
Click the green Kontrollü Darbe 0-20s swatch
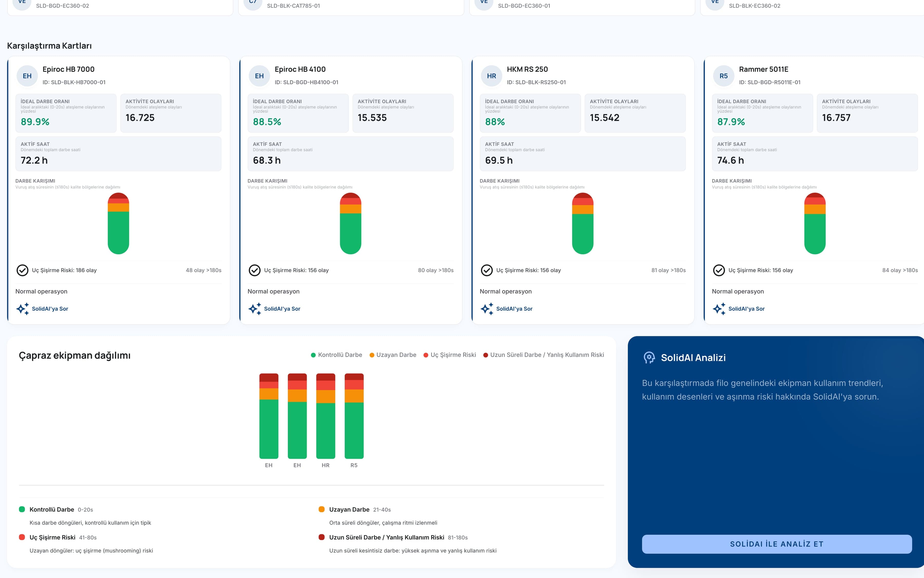pyautogui.click(x=22, y=509)
